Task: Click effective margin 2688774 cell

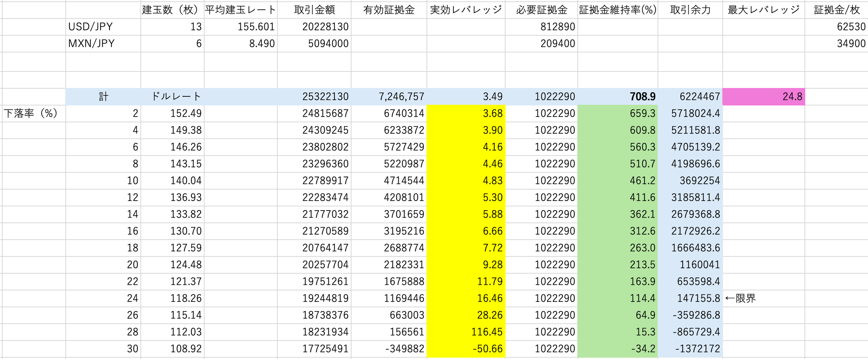Action: [389, 248]
